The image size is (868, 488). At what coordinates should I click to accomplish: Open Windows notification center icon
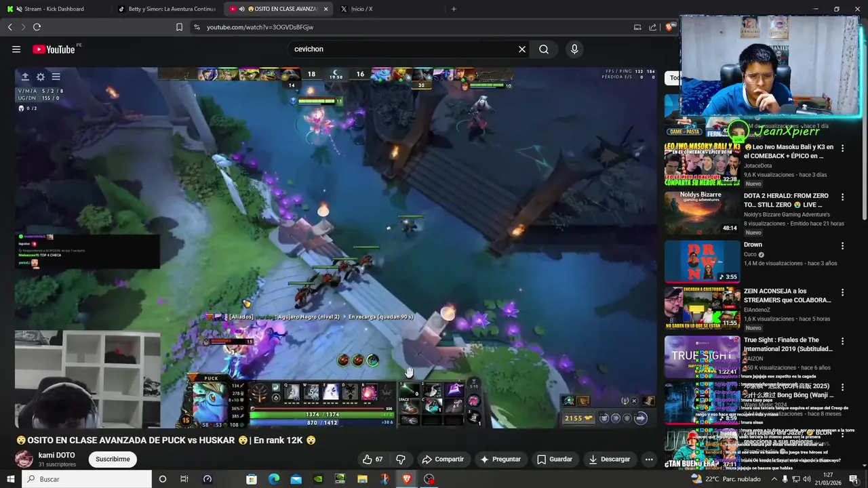pos(854,479)
